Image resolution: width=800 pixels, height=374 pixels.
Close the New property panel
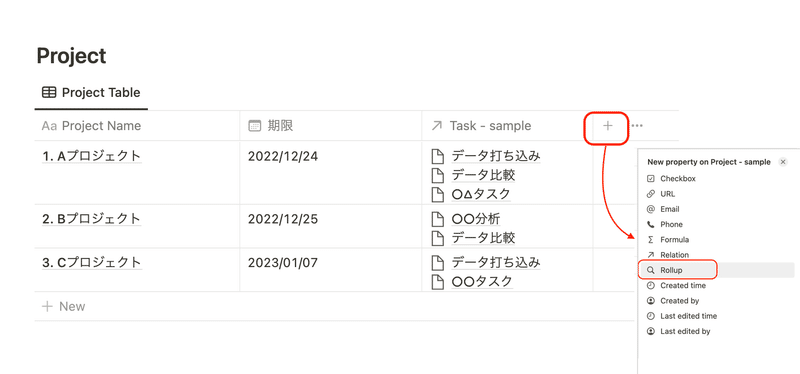[x=783, y=162]
